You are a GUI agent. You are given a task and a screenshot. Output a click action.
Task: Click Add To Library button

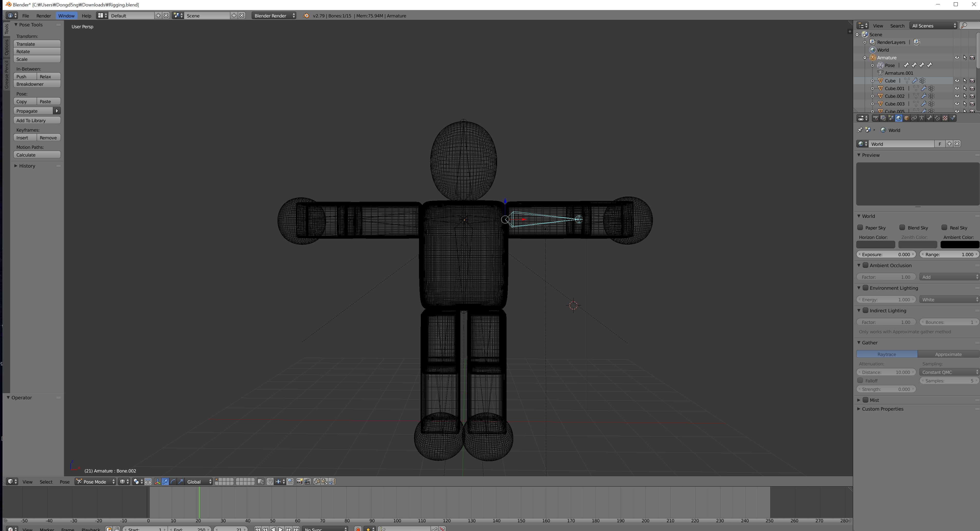(37, 121)
